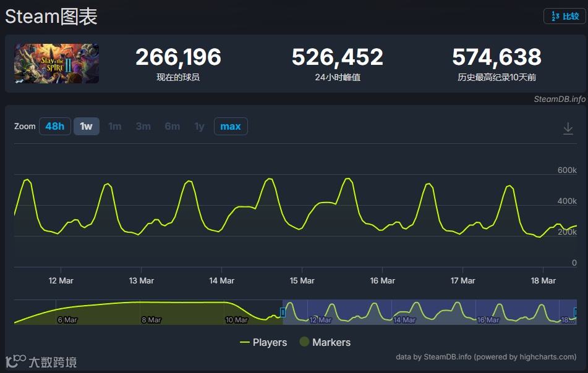Viewport: 588px width, 373px height.
Task: Click the 比较 compare button
Action: (565, 16)
